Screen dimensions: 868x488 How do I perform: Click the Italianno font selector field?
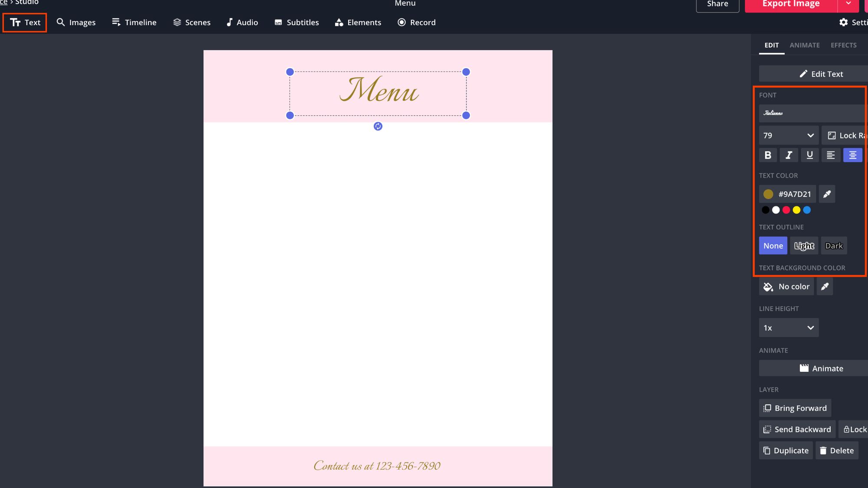tap(812, 113)
